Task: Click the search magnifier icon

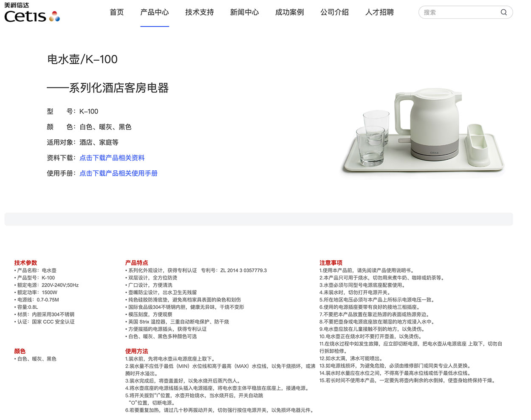Action: tap(504, 12)
